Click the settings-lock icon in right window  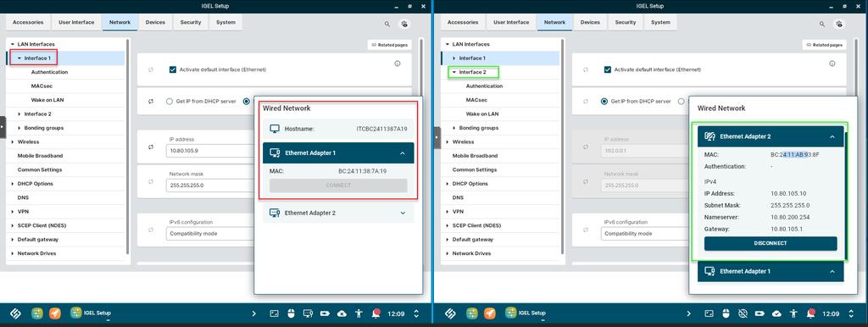pos(839,25)
